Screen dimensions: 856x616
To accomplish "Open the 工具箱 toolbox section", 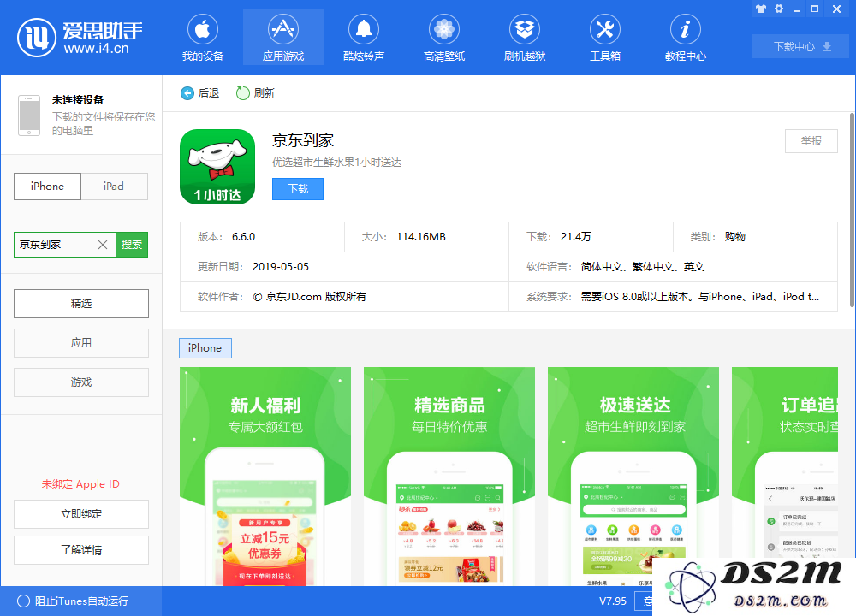I will click(605, 38).
